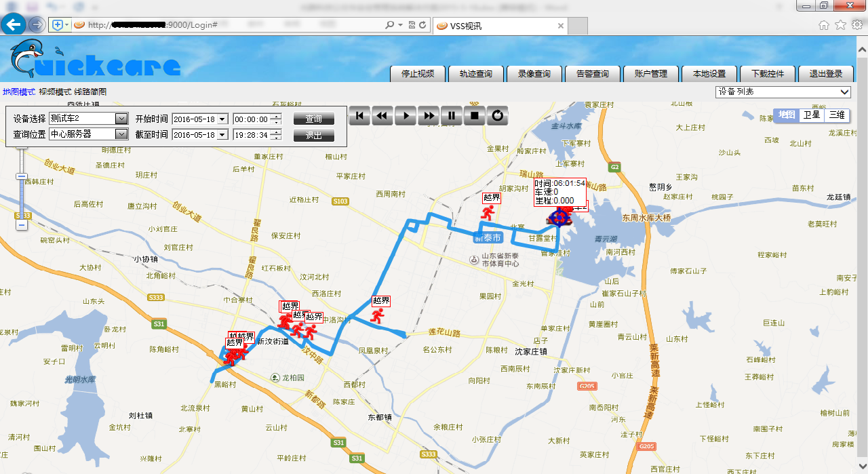Viewport: 868px width, 474px height.
Task: Open the 设备选择 device dropdown
Action: [121, 119]
